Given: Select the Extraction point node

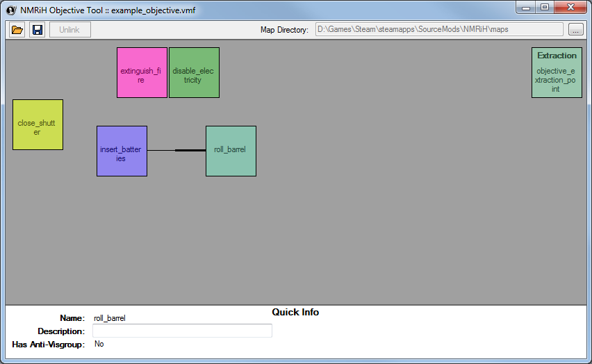Looking at the screenshot, I should pyautogui.click(x=557, y=72).
